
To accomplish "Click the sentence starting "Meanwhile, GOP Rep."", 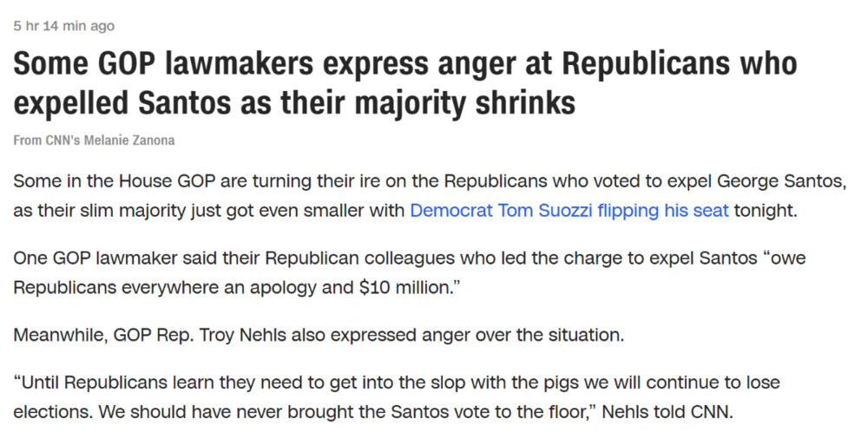I will (x=319, y=336).
